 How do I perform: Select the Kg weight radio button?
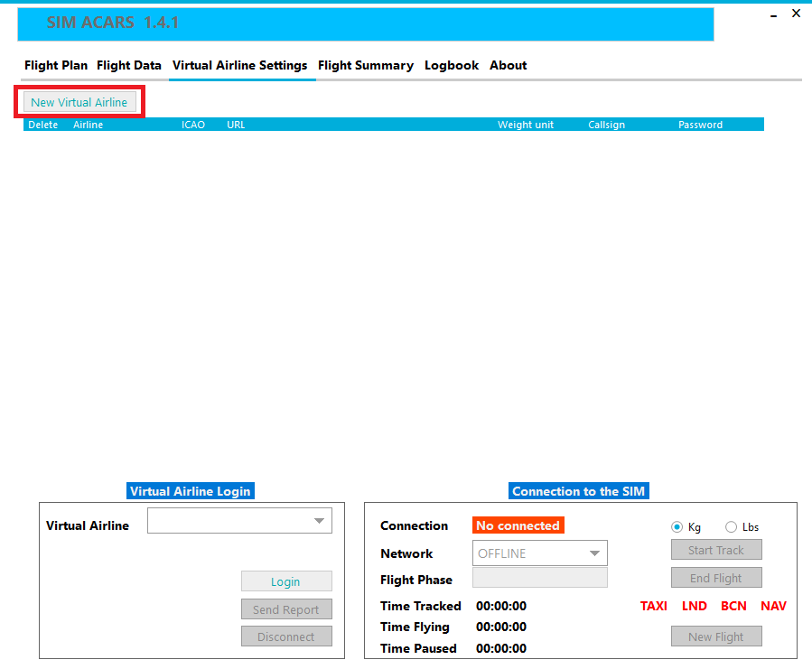(677, 527)
